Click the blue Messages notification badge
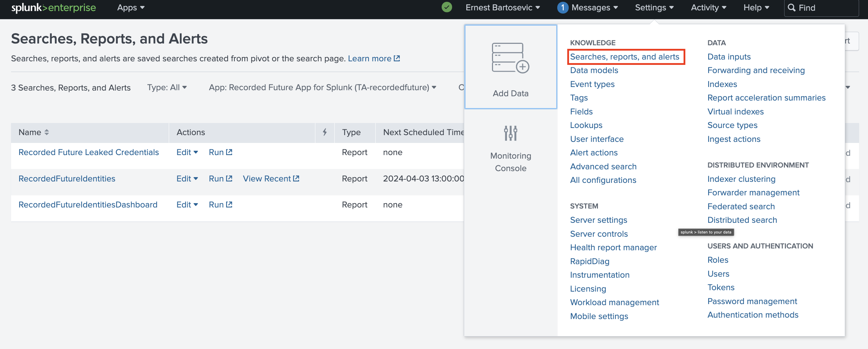Image resolution: width=868 pixels, height=349 pixels. [x=563, y=7]
